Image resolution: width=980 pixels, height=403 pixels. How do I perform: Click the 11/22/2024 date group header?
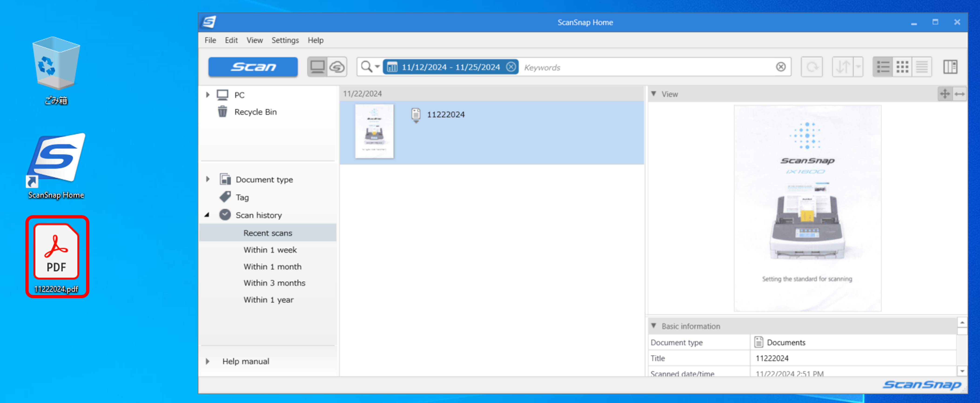pyautogui.click(x=492, y=93)
